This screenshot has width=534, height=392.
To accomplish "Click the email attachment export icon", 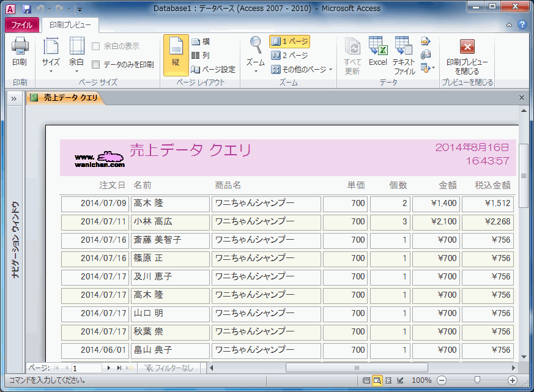I will pos(426,55).
